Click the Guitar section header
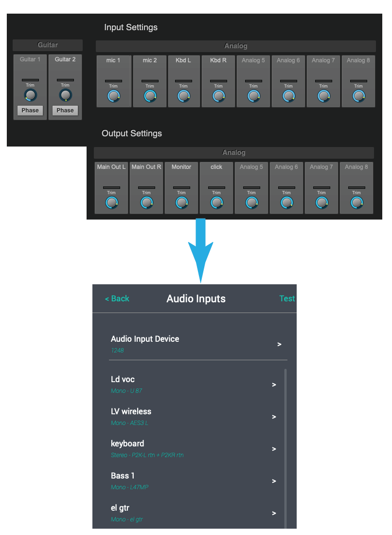This screenshot has width=392, height=535. pyautogui.click(x=48, y=45)
